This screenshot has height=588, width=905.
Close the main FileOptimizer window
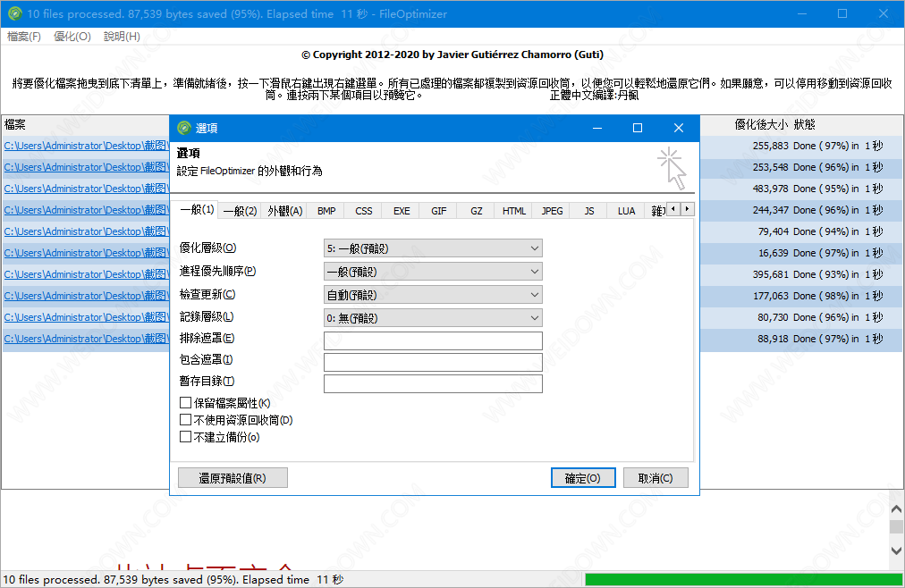click(883, 13)
